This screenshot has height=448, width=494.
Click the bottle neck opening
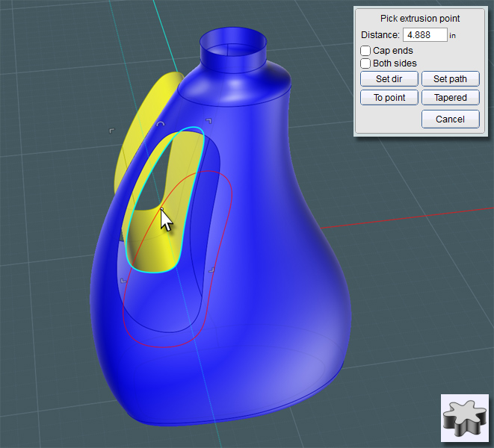[x=233, y=41]
